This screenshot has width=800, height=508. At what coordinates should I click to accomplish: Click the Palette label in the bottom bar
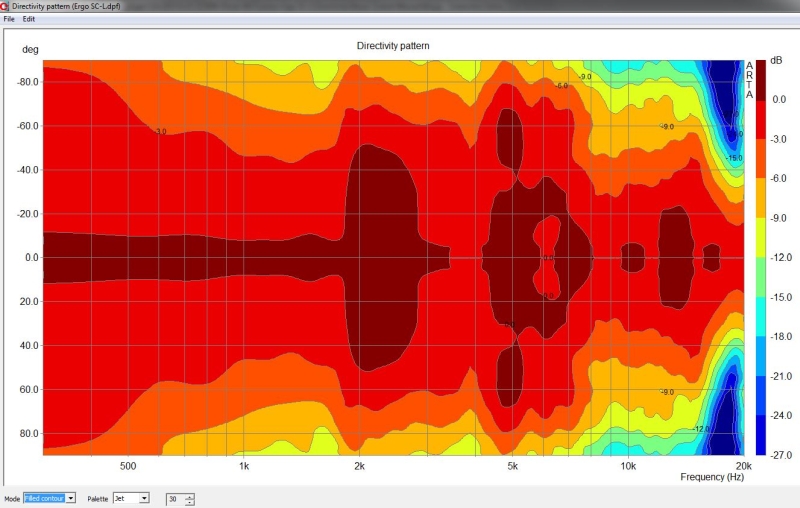(x=97, y=499)
